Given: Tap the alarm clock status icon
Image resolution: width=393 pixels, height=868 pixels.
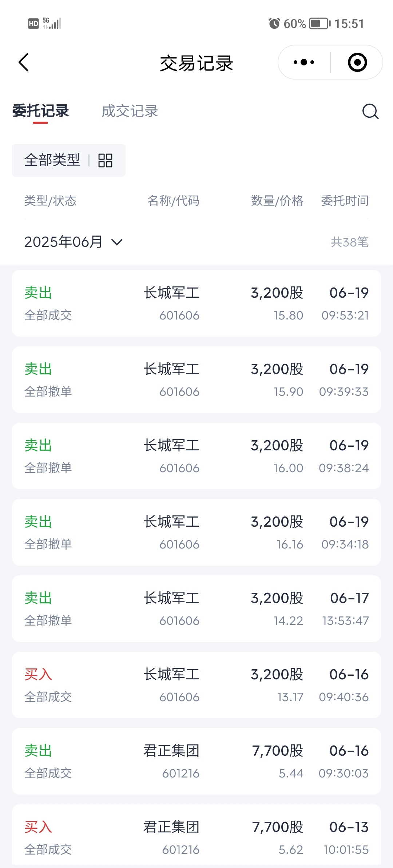Looking at the screenshot, I should coord(274,24).
